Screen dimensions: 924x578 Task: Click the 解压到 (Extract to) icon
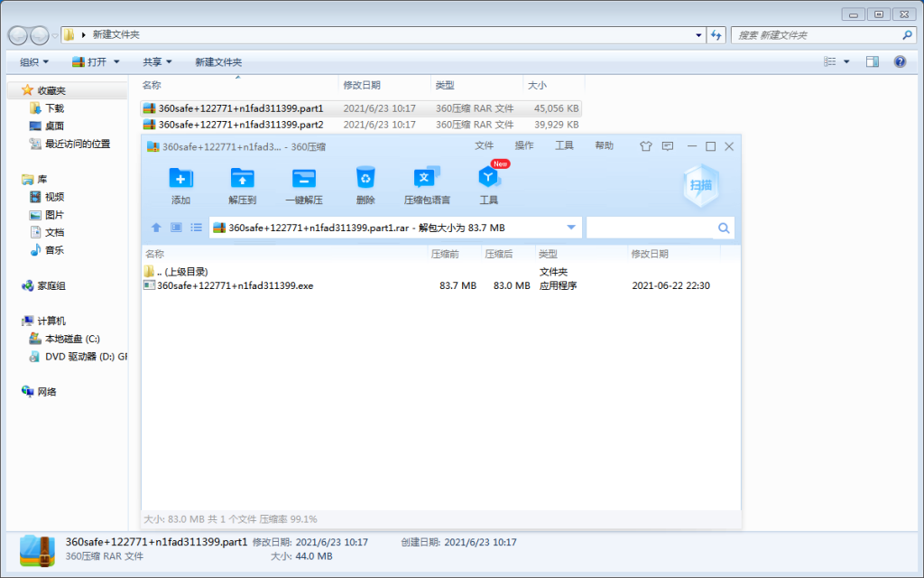[x=242, y=179]
